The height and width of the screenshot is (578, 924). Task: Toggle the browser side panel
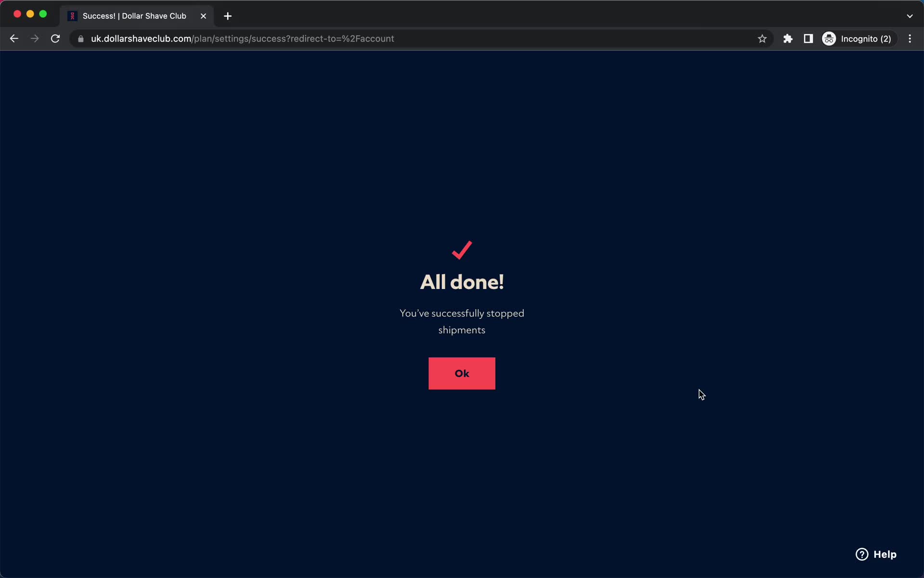pyautogui.click(x=808, y=39)
